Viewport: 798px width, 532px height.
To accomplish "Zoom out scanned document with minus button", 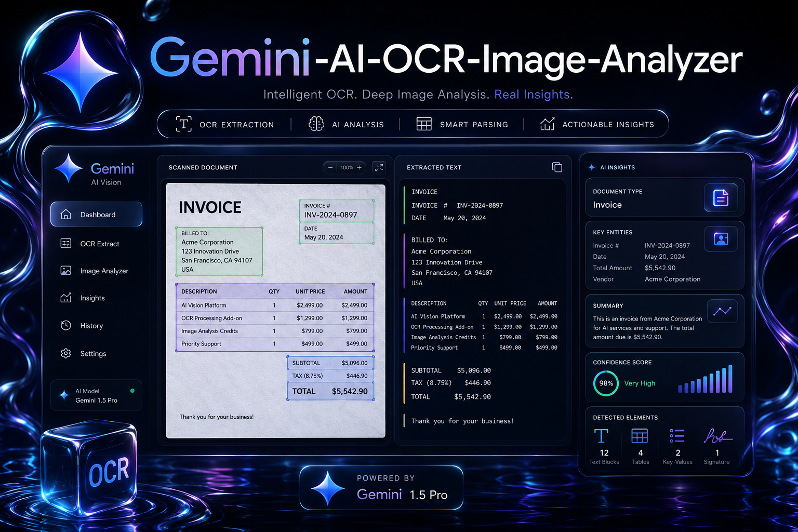I will coord(330,167).
